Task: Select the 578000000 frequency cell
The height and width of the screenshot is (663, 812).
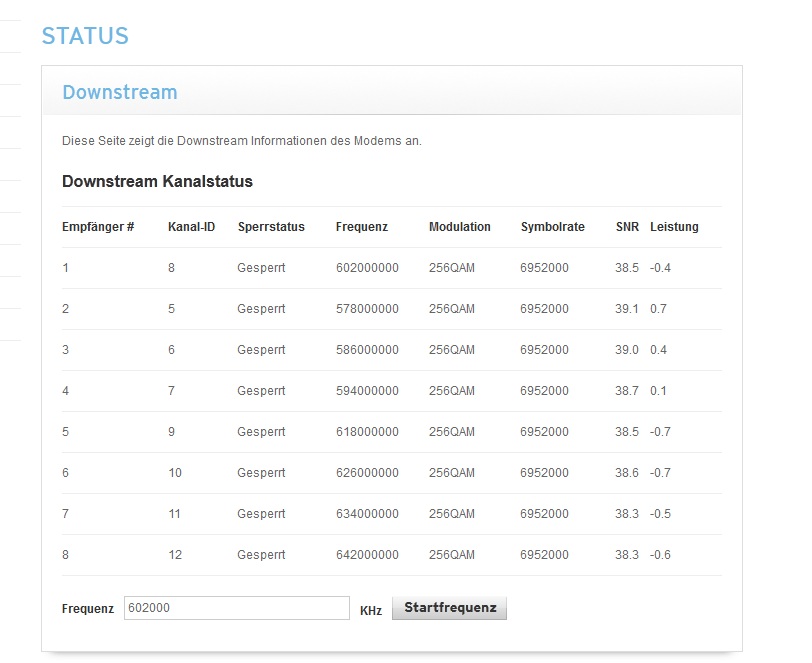Action: click(x=367, y=309)
